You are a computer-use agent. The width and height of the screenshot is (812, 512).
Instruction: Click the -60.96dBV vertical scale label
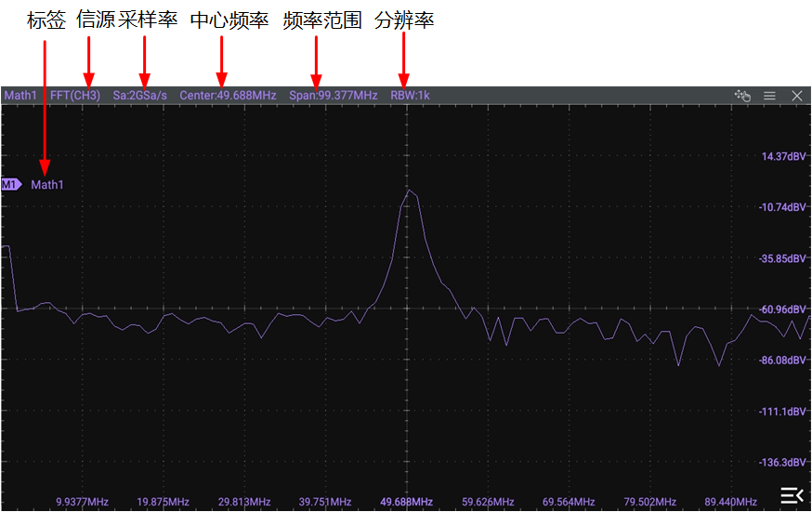(782, 309)
